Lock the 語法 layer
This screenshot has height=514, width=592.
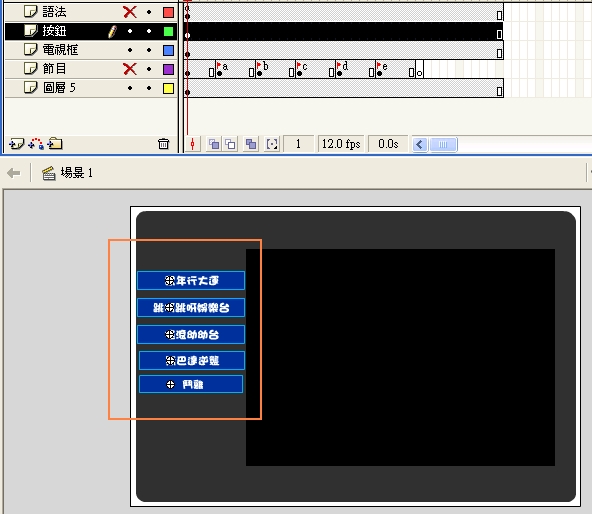[149, 12]
